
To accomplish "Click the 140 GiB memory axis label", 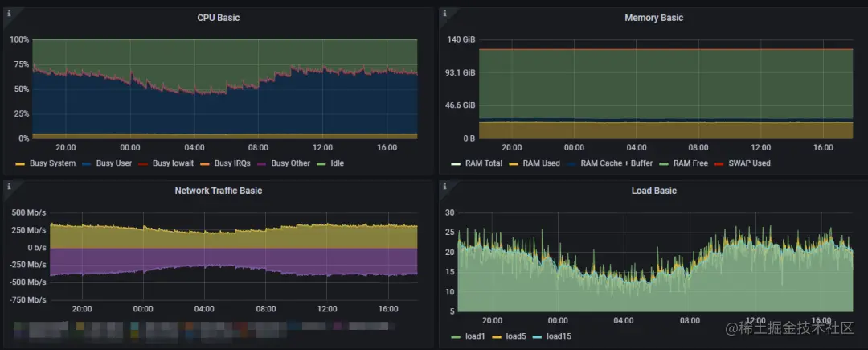I will click(x=461, y=40).
